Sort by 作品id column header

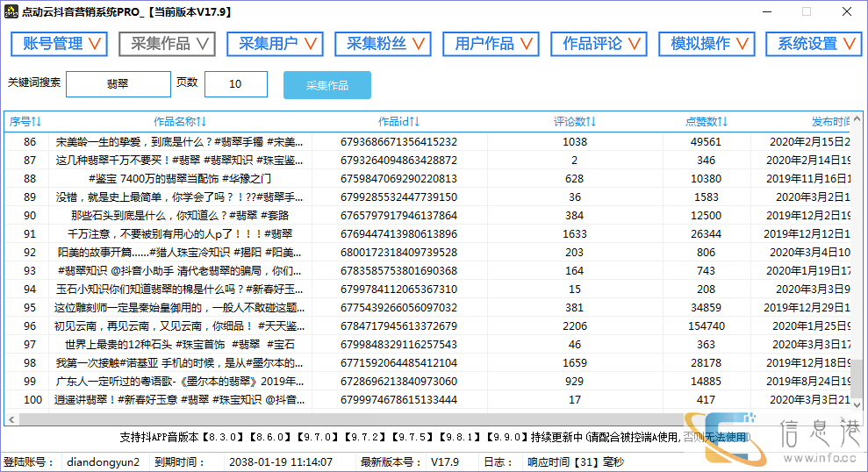[398, 122]
